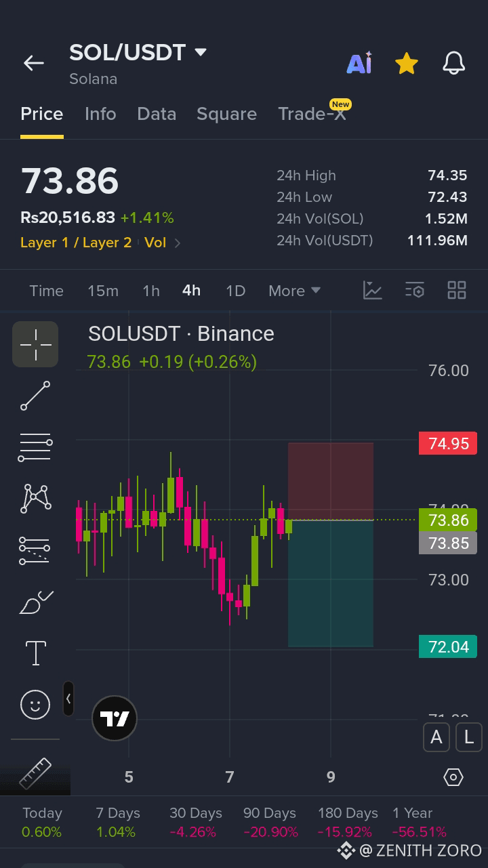Toggle the favorite star for SOL/USDT
488x868 pixels.
[x=406, y=64]
